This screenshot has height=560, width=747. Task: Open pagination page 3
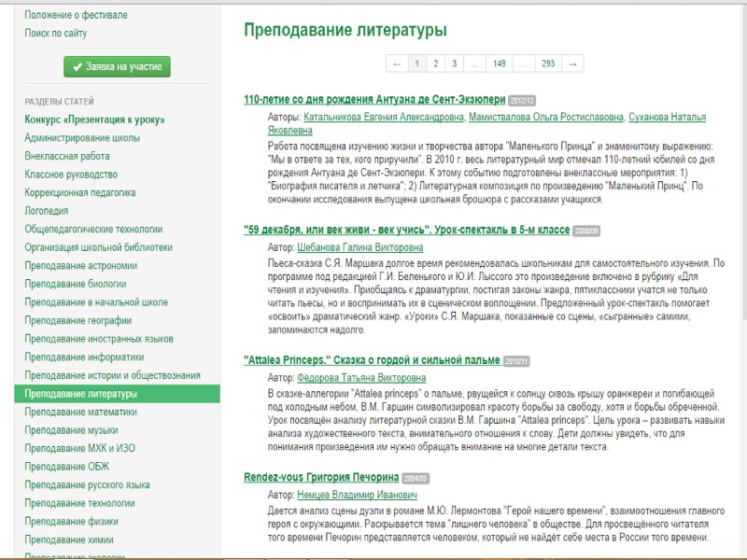coord(454,63)
